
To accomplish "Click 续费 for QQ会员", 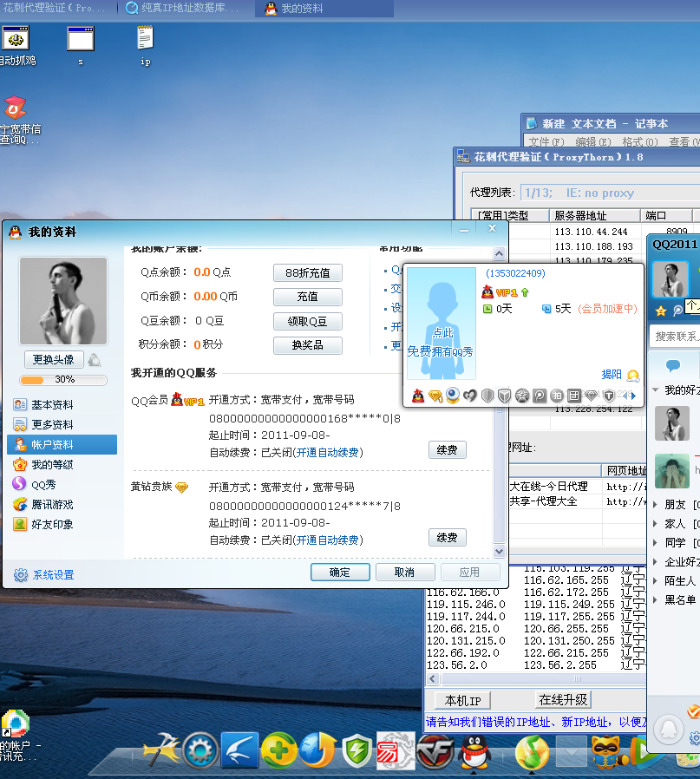I will (447, 450).
